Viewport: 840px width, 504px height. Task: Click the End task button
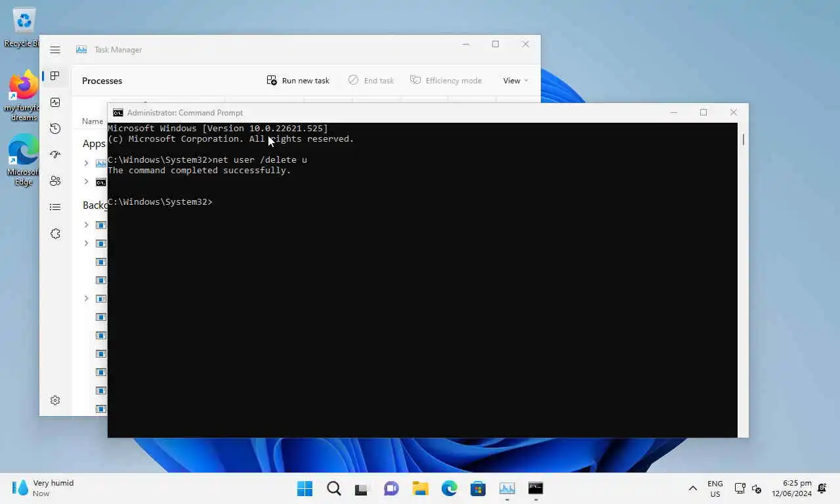pyautogui.click(x=371, y=81)
